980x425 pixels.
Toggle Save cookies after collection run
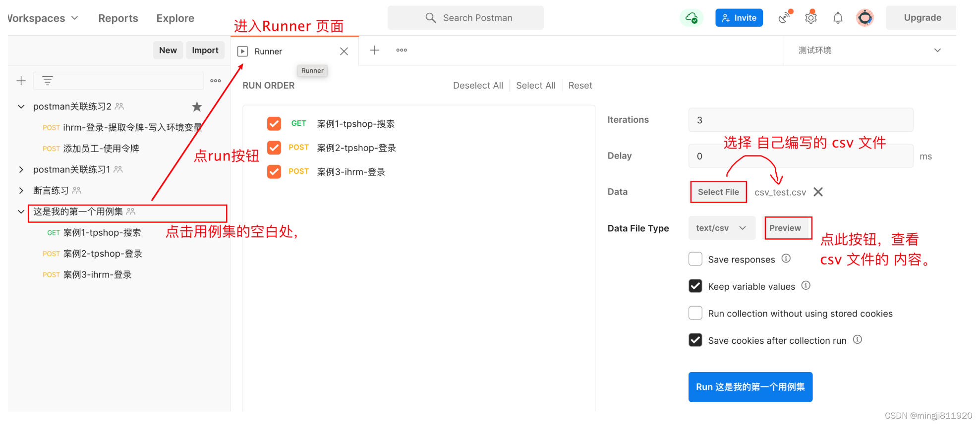tap(695, 340)
